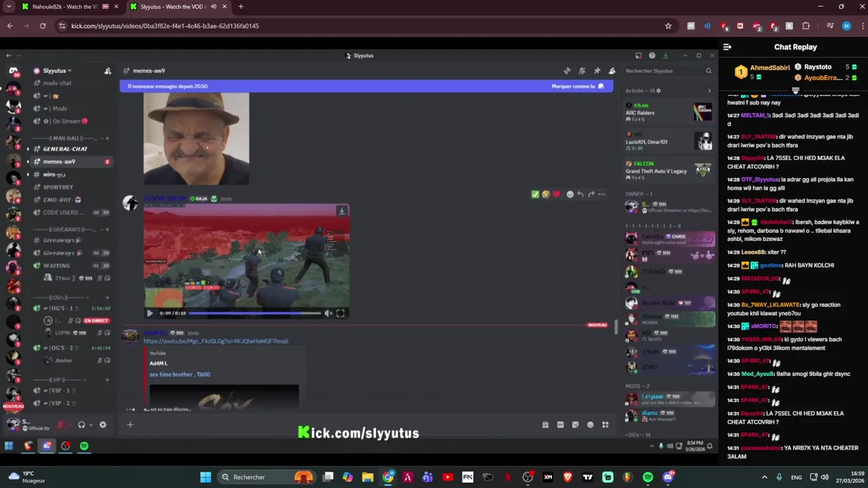The width and height of the screenshot is (868, 488).
Task: Open Discord user settings gear
Action: coord(102,425)
